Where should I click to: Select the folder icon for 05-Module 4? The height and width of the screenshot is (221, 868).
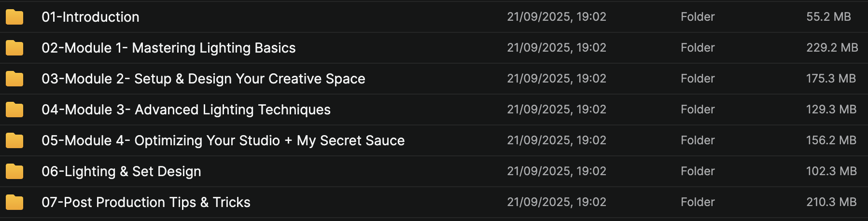(x=14, y=140)
